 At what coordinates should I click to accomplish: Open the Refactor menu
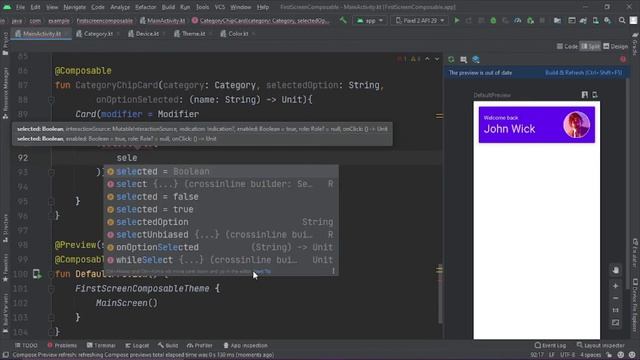click(x=145, y=7)
